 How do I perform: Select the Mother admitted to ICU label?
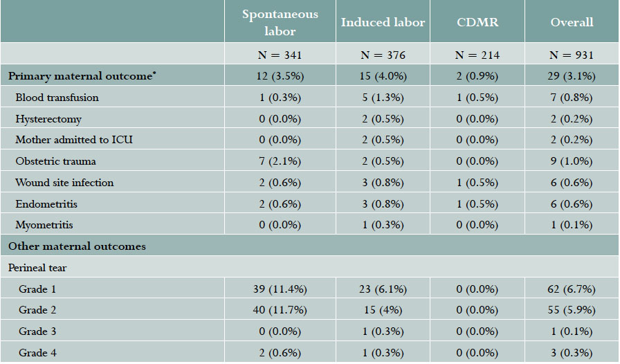74,140
